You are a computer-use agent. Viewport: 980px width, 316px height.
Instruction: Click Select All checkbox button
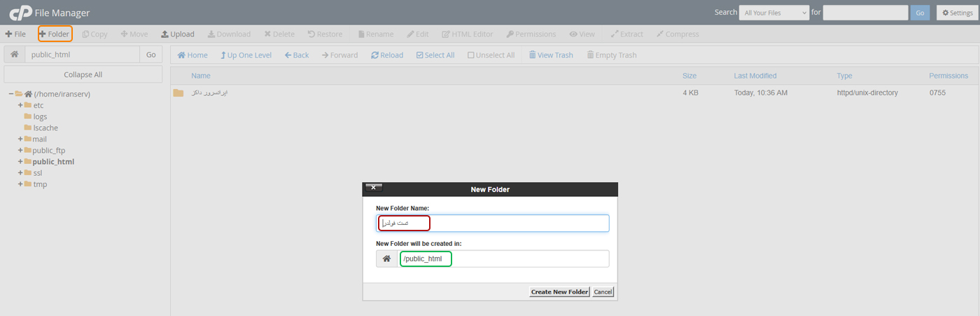435,55
